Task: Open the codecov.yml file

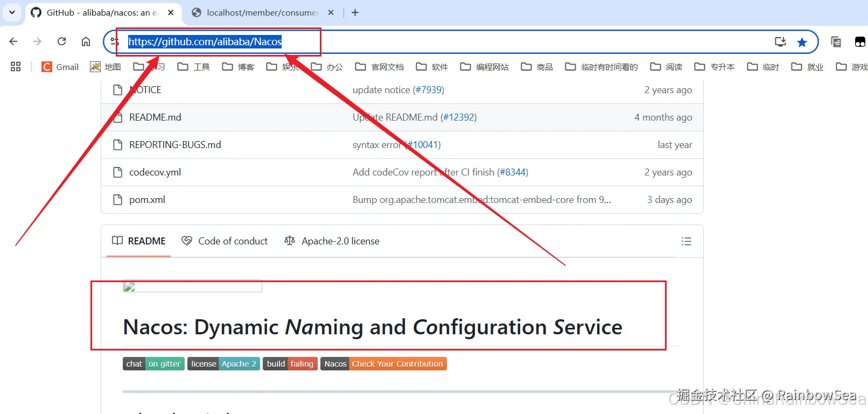Action: [155, 172]
